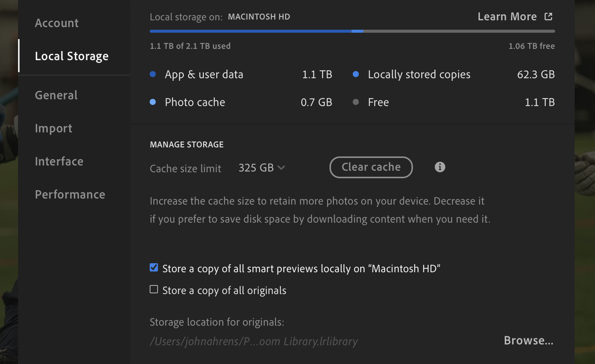Click Browse to change originals location
This screenshot has height=364, width=595.
pos(528,340)
